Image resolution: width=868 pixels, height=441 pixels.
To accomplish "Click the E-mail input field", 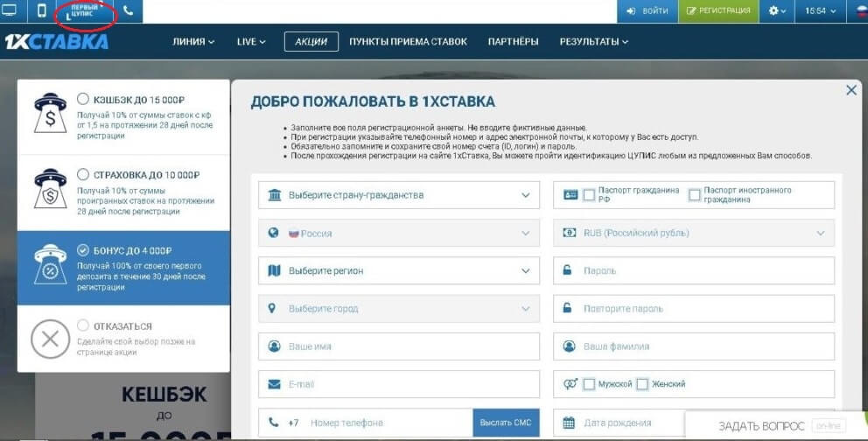I will tap(399, 384).
